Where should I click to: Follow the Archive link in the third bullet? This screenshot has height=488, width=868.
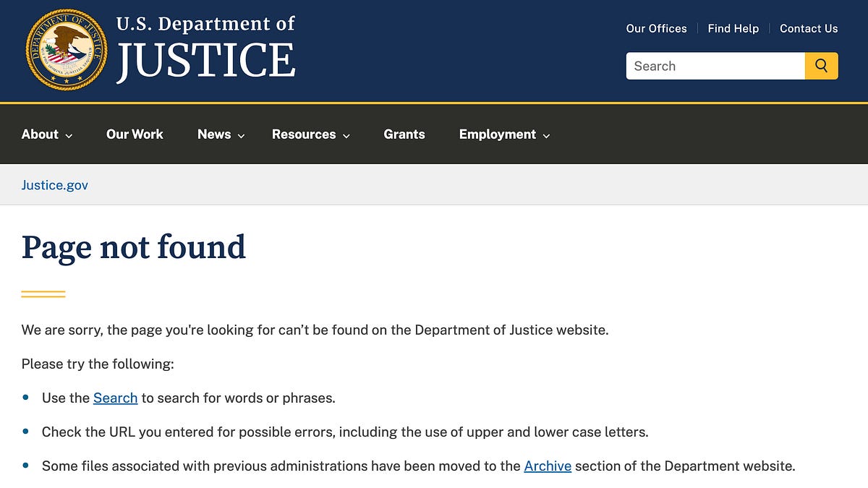click(x=548, y=466)
